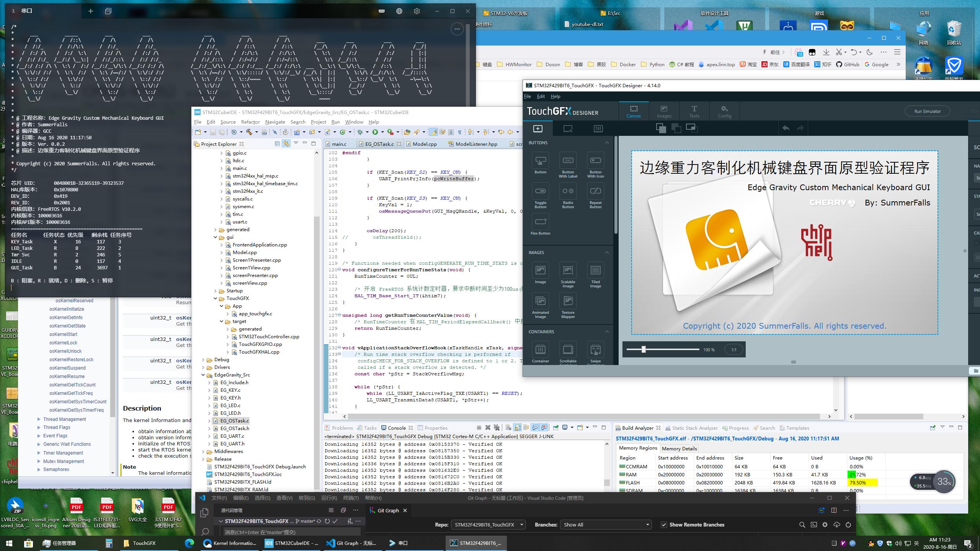Switch to the Images tab in TouchGFX
This screenshot has height=551, width=980.
[664, 111]
